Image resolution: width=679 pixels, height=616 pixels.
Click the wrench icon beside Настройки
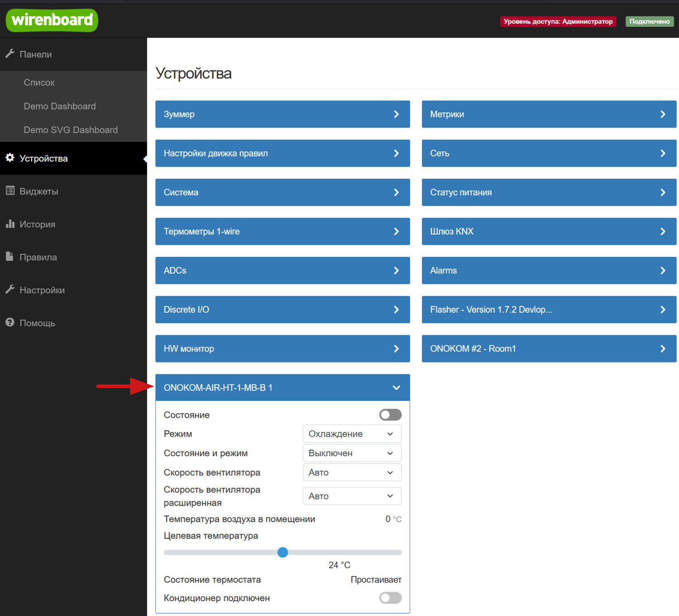(10, 290)
